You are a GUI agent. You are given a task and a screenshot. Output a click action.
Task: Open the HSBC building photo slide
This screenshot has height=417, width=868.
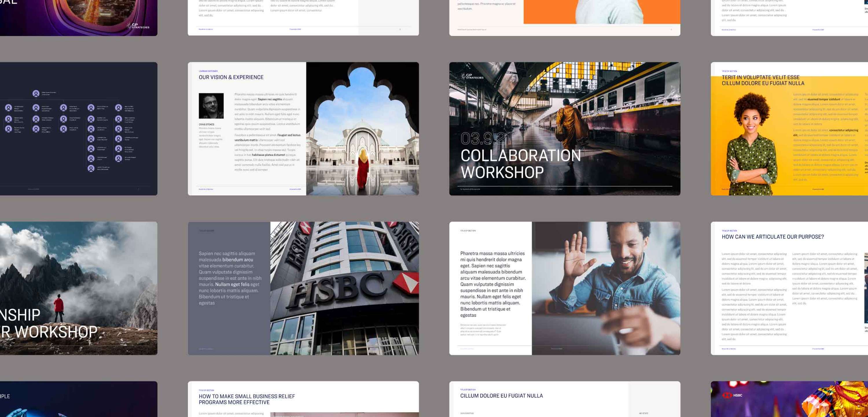(303, 288)
